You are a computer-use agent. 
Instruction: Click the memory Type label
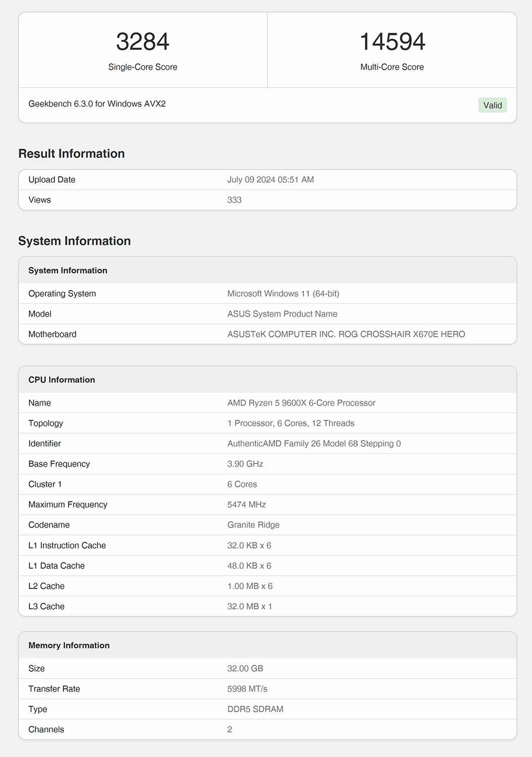(38, 709)
